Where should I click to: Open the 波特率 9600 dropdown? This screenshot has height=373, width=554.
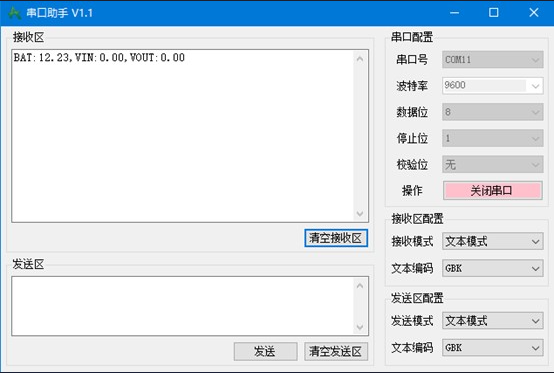(x=493, y=85)
